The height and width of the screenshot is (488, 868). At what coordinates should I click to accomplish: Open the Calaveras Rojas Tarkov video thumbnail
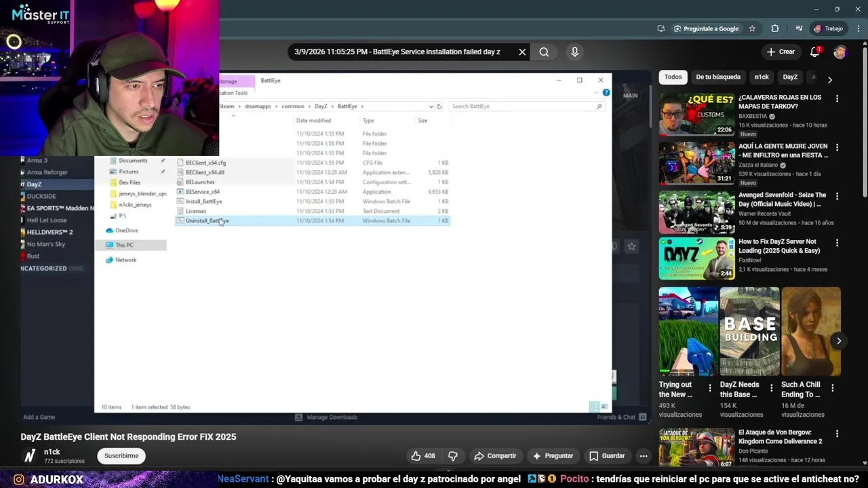[696, 115]
